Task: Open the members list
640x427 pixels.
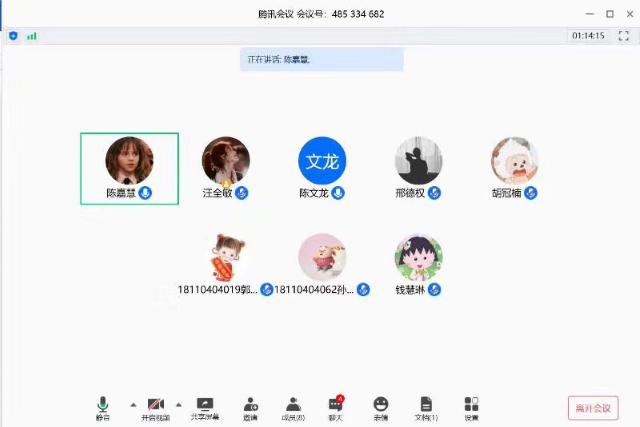Action: tap(293, 405)
